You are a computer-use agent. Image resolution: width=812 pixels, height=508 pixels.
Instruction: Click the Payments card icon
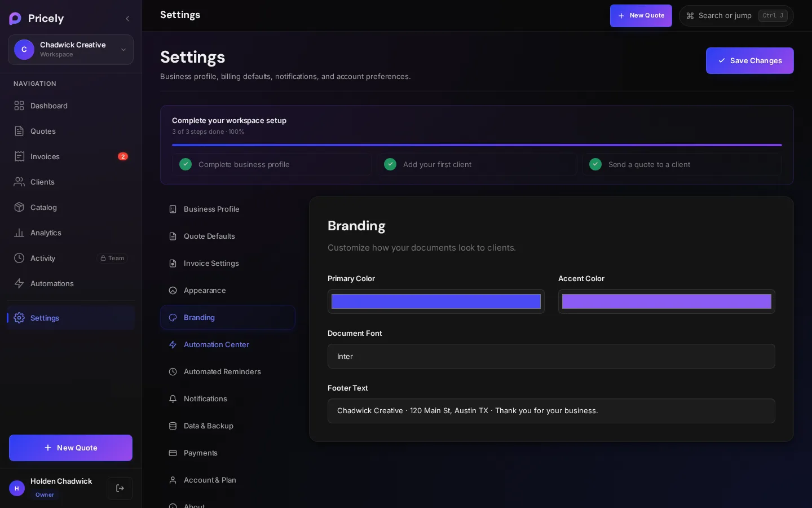[173, 453]
